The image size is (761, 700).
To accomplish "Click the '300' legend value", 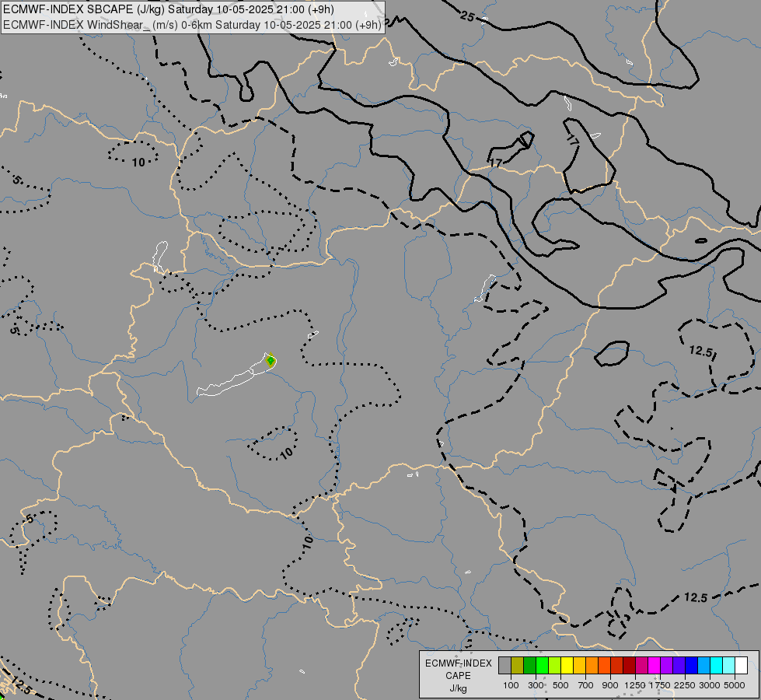I will coord(536,685).
